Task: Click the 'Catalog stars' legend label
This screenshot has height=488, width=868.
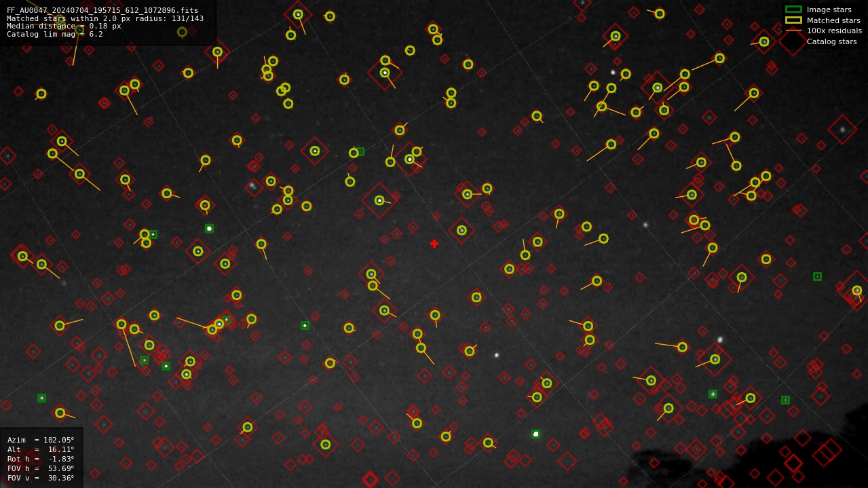Action: click(x=831, y=41)
